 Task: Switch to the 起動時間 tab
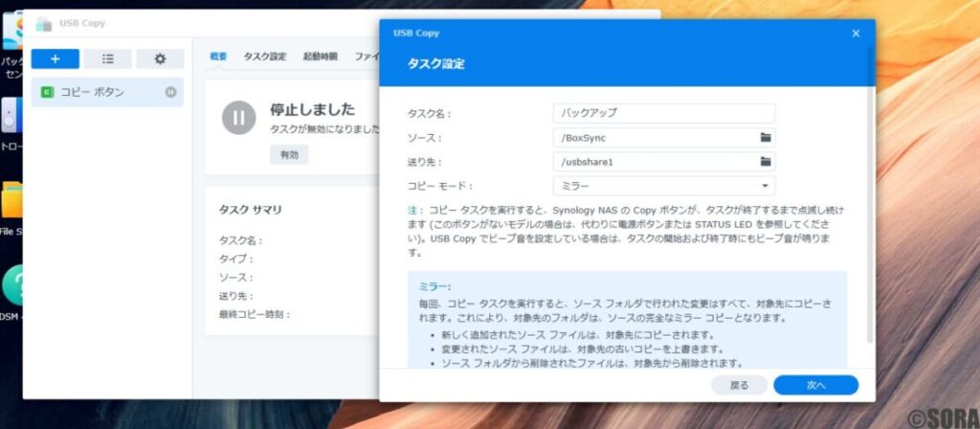[x=320, y=56]
